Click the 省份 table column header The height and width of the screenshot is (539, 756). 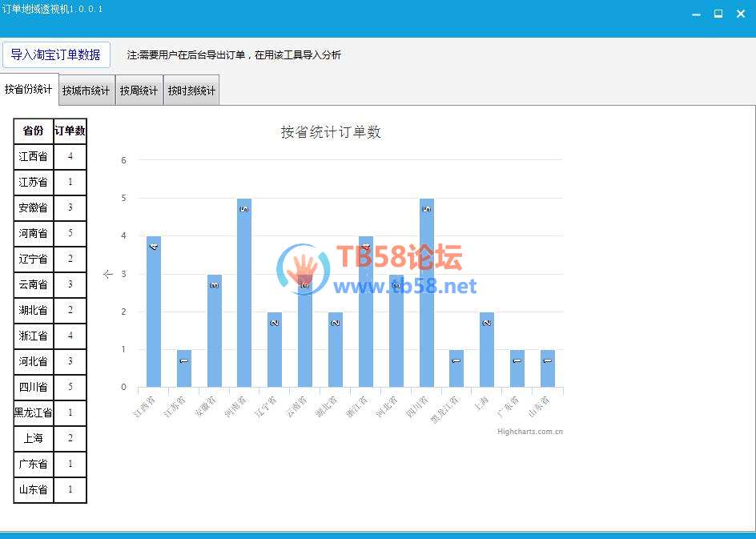click(34, 131)
